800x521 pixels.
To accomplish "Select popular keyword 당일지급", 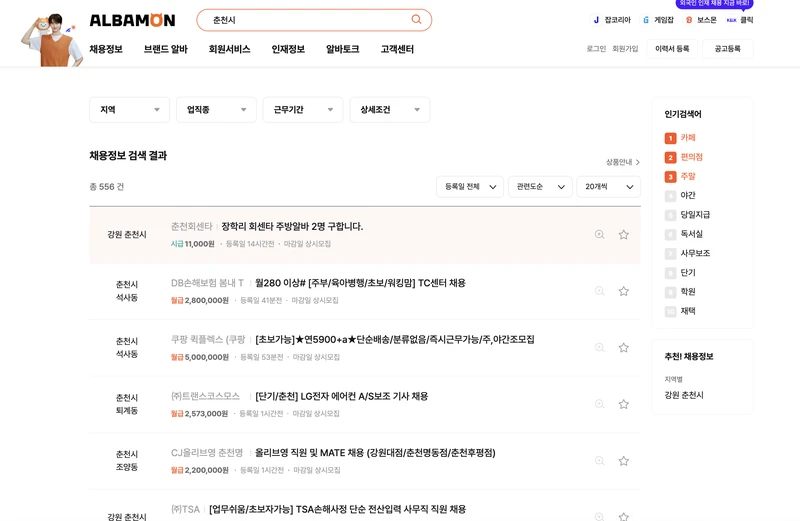I will pyautogui.click(x=695, y=215).
